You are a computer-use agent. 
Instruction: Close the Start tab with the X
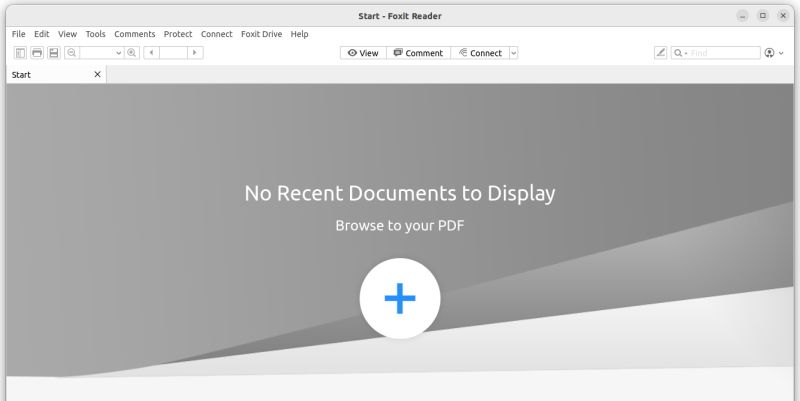(97, 74)
